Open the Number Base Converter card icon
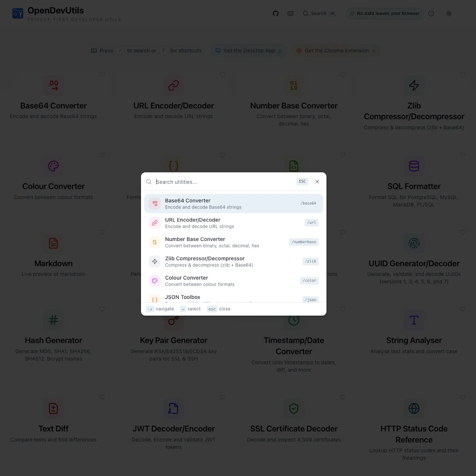This screenshot has height=476, width=476. point(294,85)
